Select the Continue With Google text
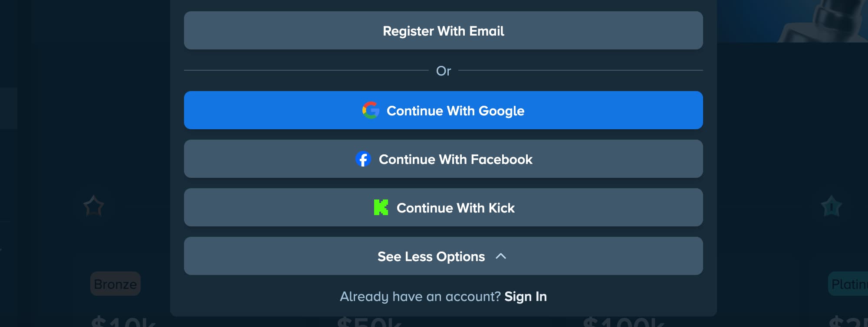Image resolution: width=868 pixels, height=327 pixels. 455,111
